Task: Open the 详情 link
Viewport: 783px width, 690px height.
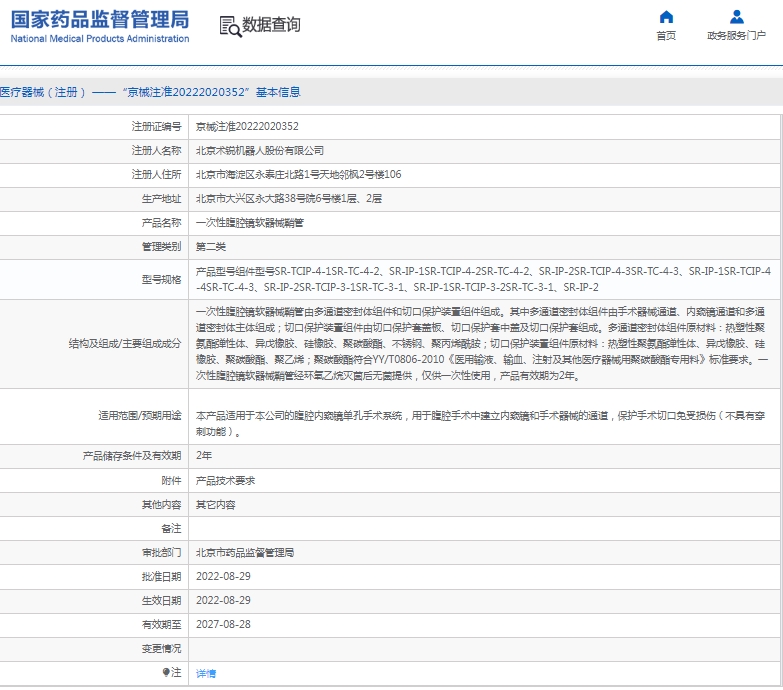Action: [x=206, y=674]
